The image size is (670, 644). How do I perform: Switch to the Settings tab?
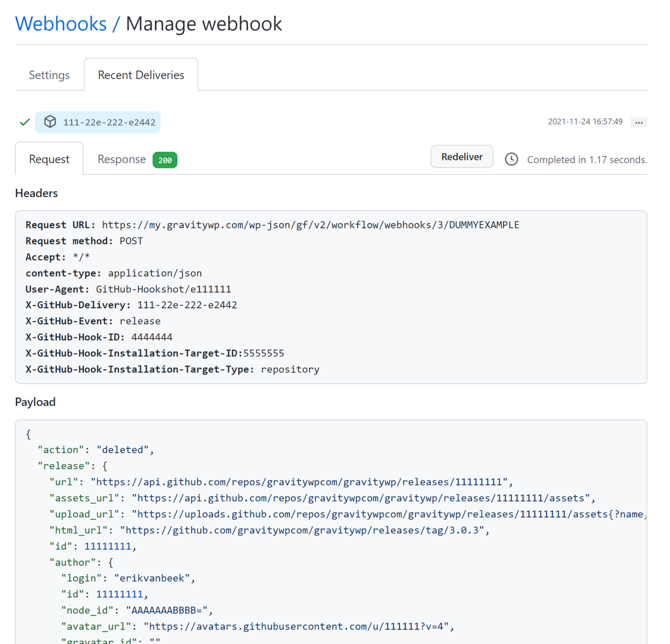[49, 75]
